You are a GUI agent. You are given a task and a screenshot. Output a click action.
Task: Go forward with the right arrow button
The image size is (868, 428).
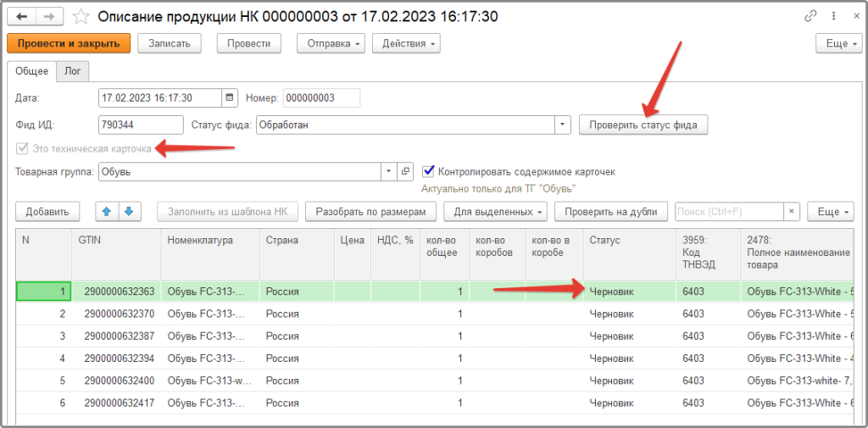49,17
